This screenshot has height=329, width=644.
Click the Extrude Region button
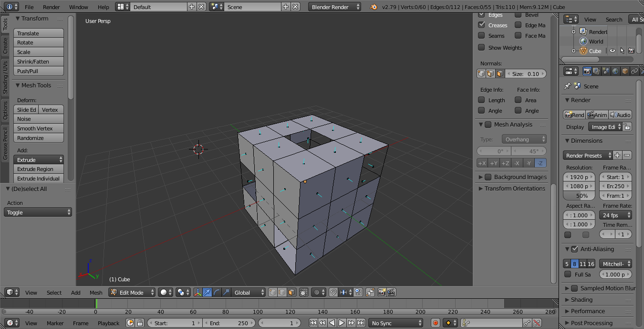38,169
